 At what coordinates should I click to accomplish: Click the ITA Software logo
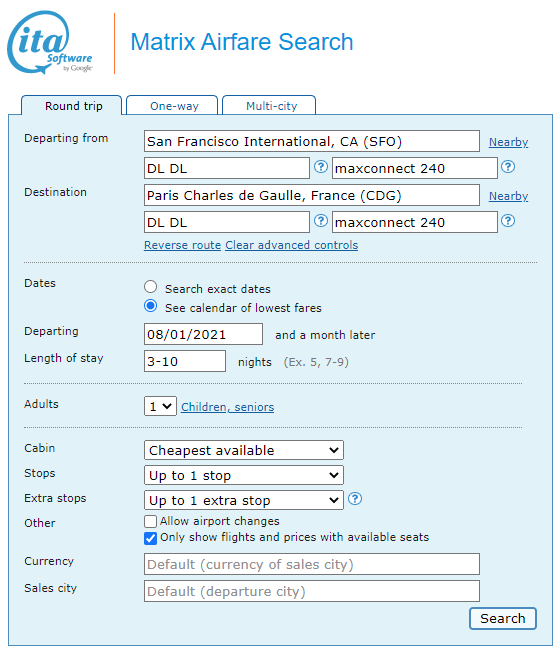point(50,43)
